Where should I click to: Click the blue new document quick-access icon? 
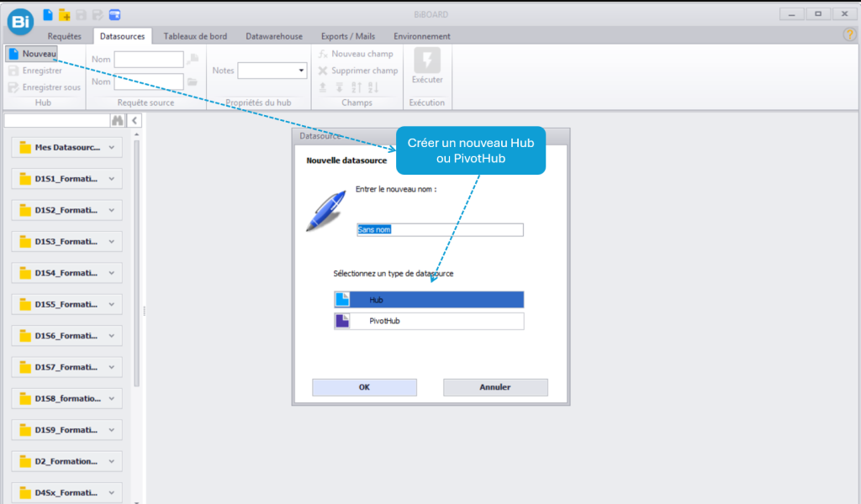(x=48, y=15)
